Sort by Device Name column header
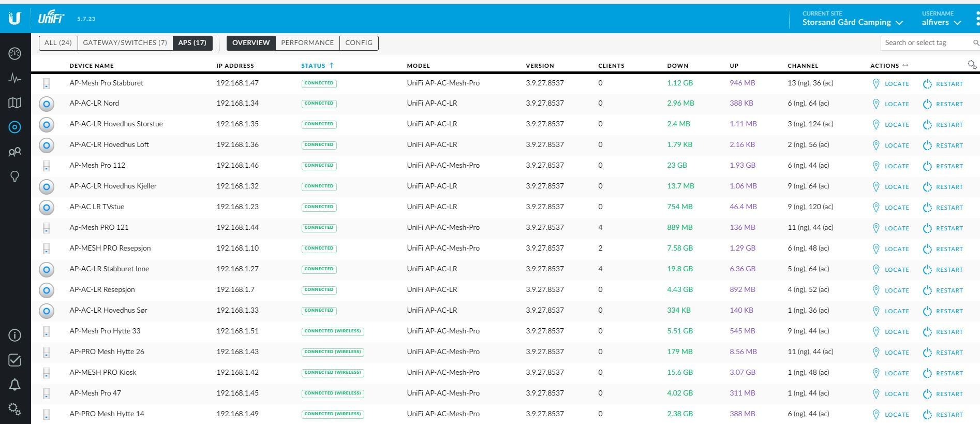This screenshot has height=424, width=980. point(92,66)
